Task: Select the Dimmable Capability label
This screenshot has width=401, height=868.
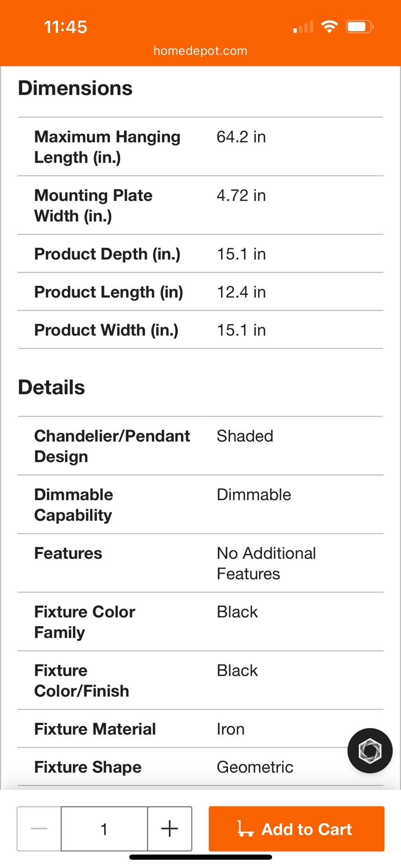Action: [74, 505]
